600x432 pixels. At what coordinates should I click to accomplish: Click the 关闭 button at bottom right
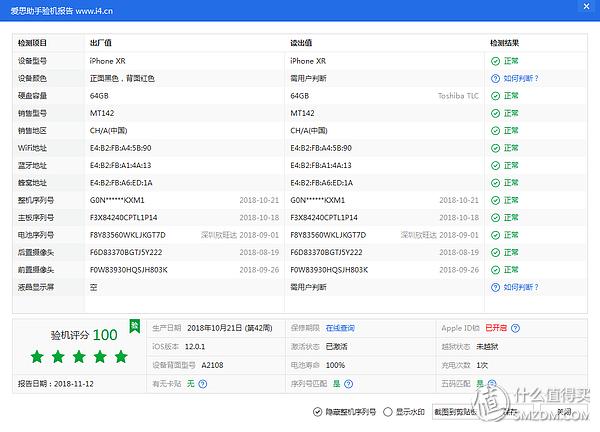[x=565, y=412]
